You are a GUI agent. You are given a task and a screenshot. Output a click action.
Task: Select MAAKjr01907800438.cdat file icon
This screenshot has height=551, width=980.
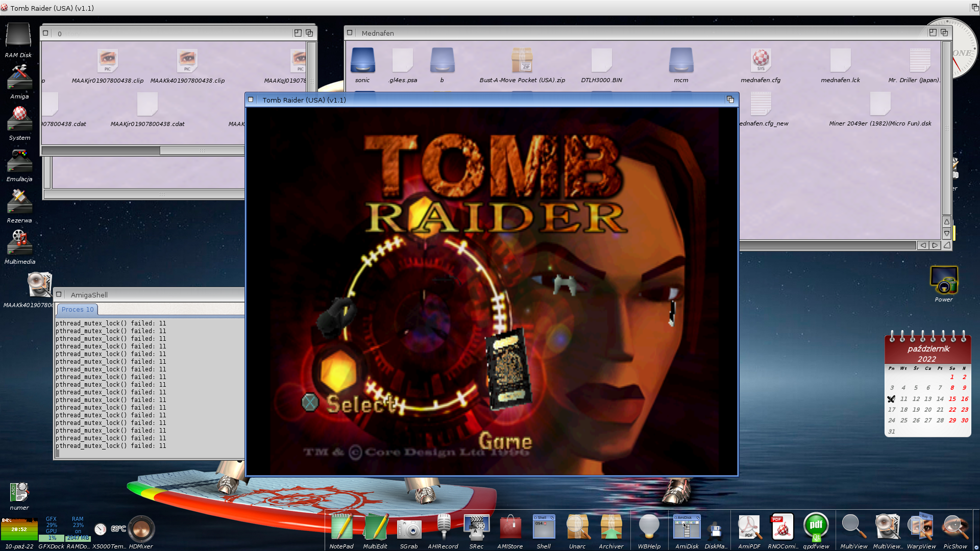(148, 109)
